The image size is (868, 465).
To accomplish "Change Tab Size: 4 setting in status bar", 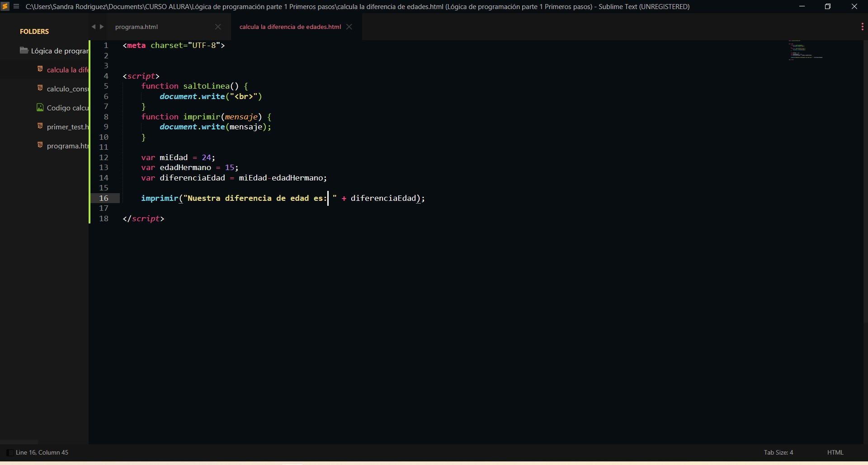I will [778, 452].
